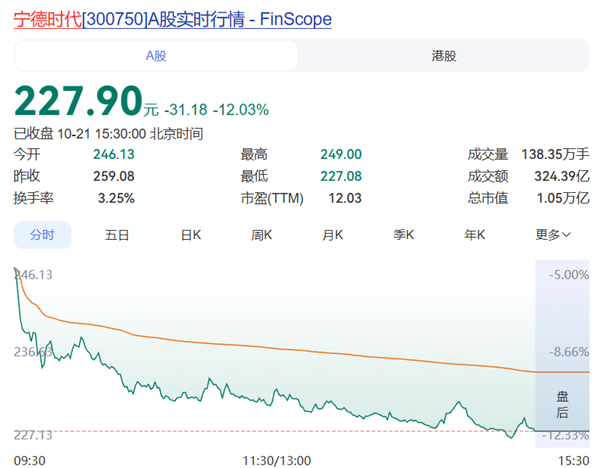Image resolution: width=600 pixels, height=468 pixels.
Task: Click the chart axis label 227.13
Action: point(33,435)
